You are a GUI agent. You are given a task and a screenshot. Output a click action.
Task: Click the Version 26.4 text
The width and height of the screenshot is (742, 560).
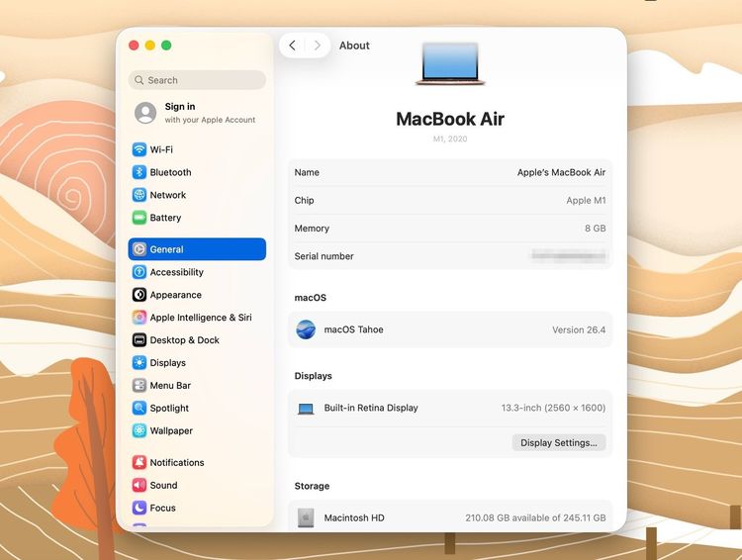(579, 329)
